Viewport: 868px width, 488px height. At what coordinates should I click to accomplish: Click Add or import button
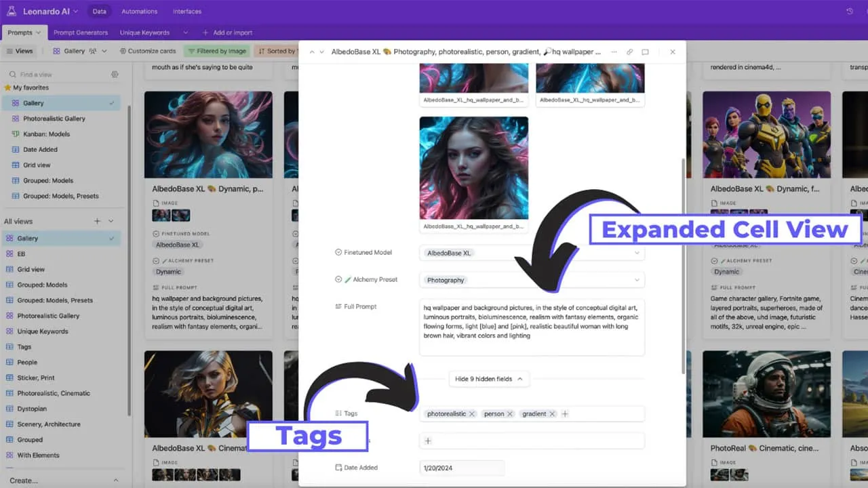(227, 33)
